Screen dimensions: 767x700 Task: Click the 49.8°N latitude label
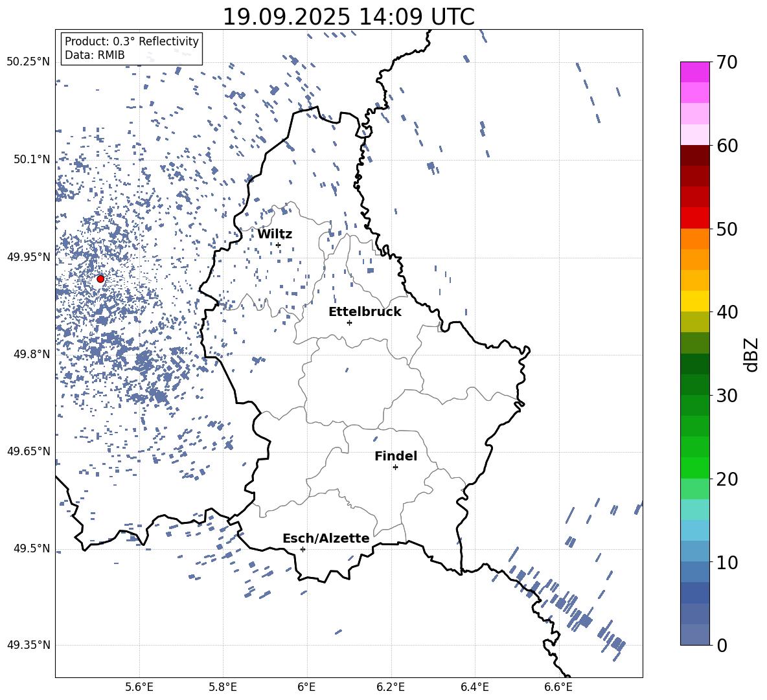(x=31, y=354)
